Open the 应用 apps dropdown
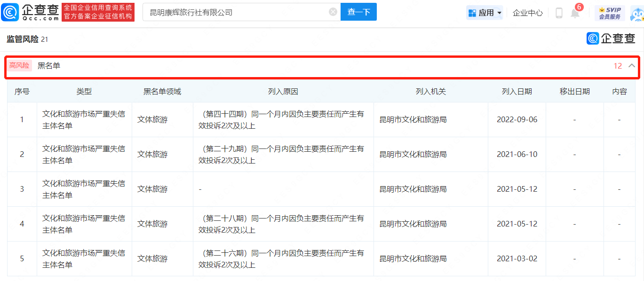The width and height of the screenshot is (644, 281). click(x=485, y=13)
